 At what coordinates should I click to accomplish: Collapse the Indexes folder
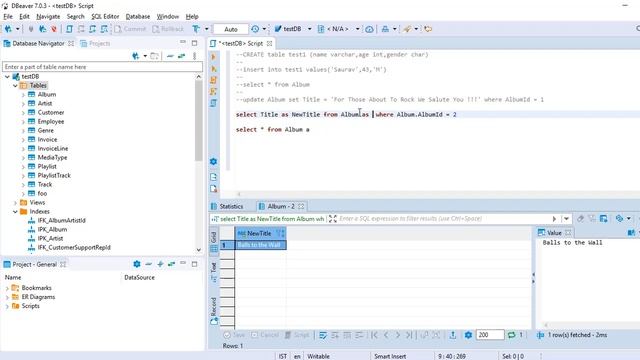15,211
